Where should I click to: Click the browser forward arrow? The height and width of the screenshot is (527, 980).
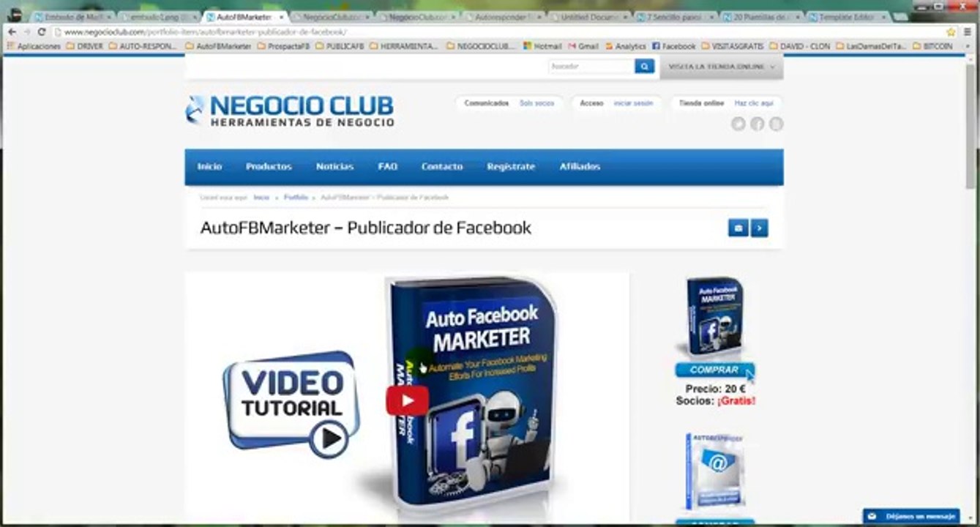(26, 32)
